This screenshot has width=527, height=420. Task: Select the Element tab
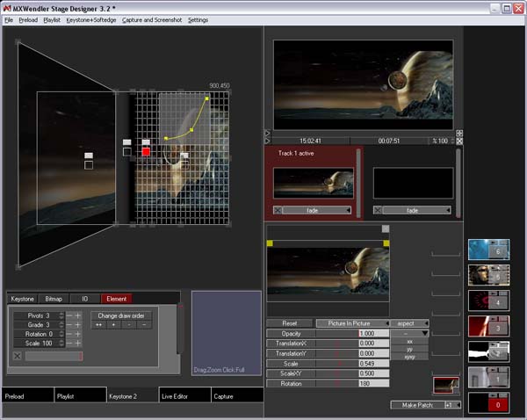116,299
